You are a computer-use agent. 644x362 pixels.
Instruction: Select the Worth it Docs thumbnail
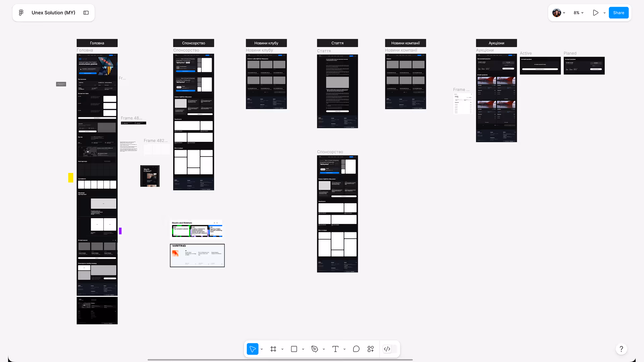pos(150,176)
